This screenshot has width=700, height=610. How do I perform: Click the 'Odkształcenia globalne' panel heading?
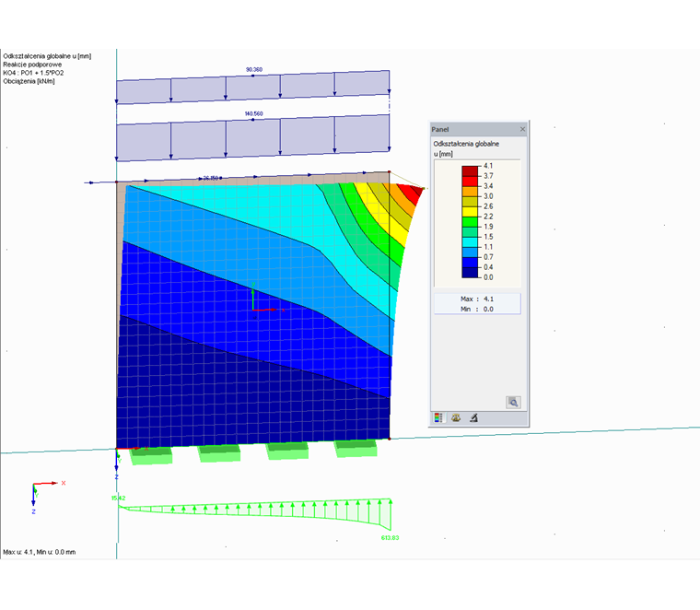[466, 144]
